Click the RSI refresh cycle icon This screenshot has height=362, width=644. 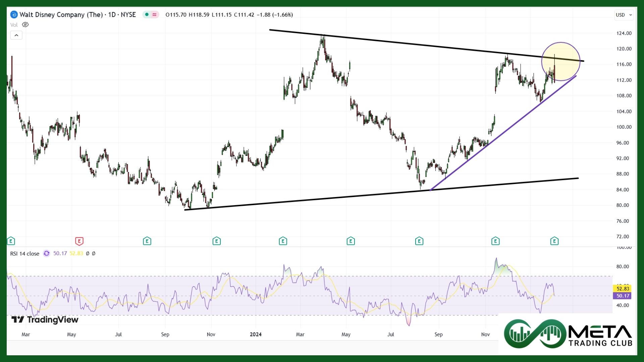coord(47,253)
